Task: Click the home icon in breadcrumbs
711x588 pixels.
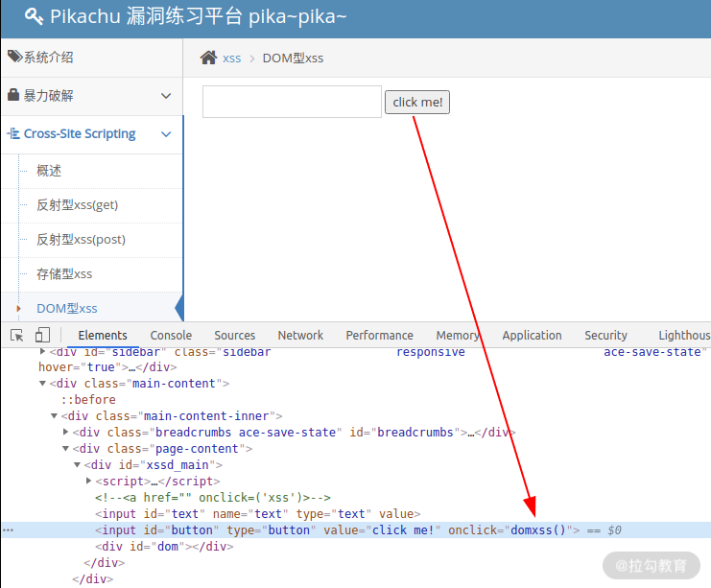Action: point(208,58)
